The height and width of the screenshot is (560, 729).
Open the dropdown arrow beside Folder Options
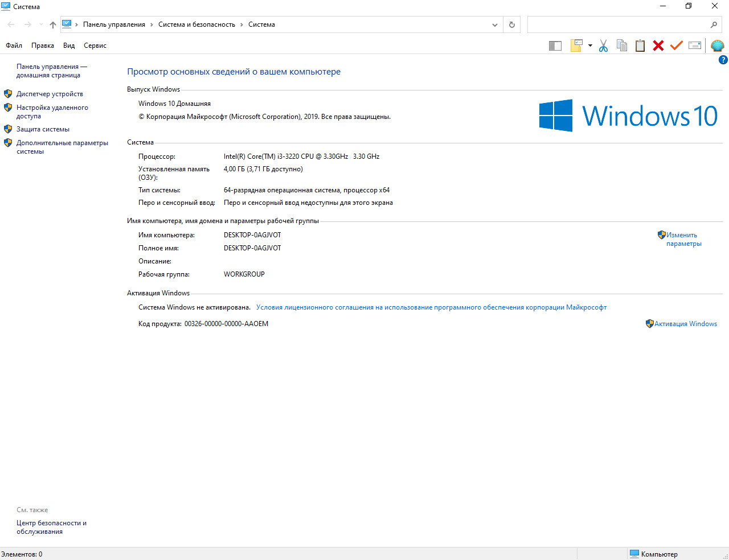[590, 46]
